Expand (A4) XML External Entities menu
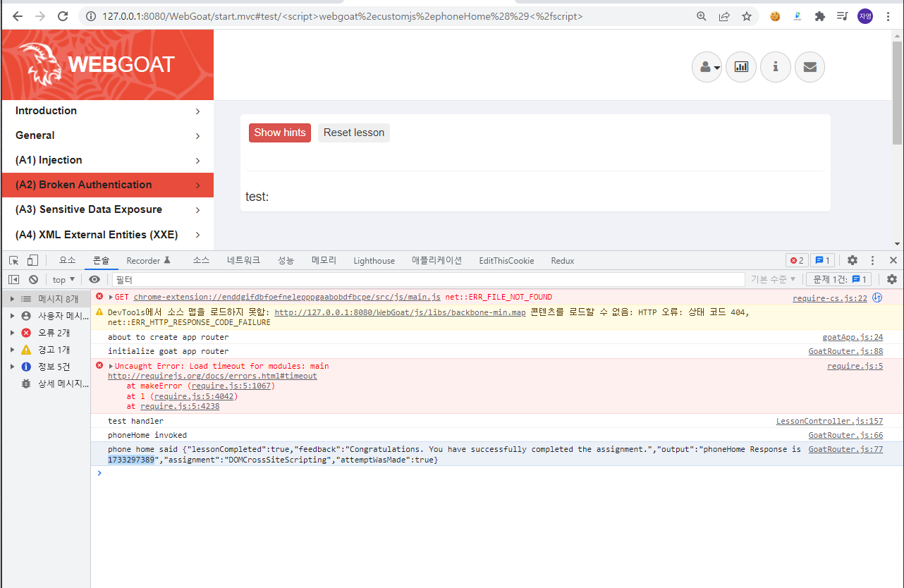The width and height of the screenshot is (904, 588). click(107, 234)
